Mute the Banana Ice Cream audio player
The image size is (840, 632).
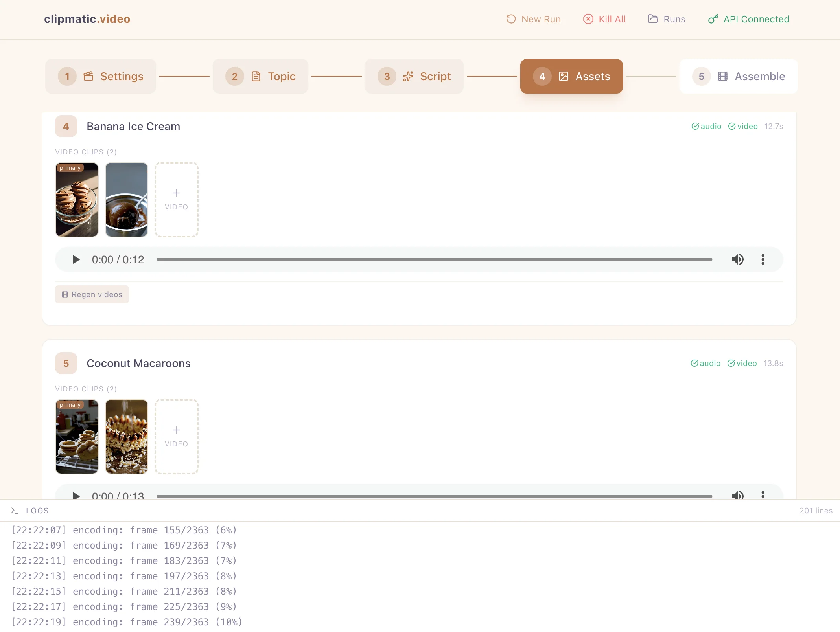(x=737, y=259)
